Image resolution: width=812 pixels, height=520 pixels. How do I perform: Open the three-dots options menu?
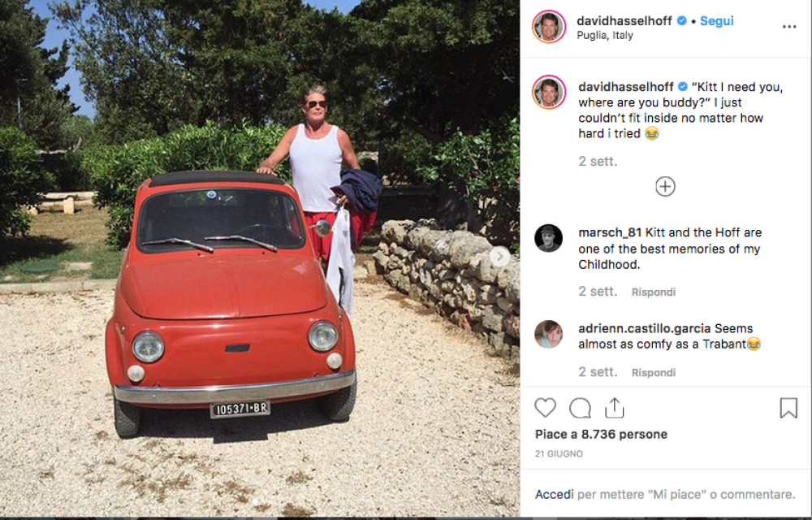(789, 27)
